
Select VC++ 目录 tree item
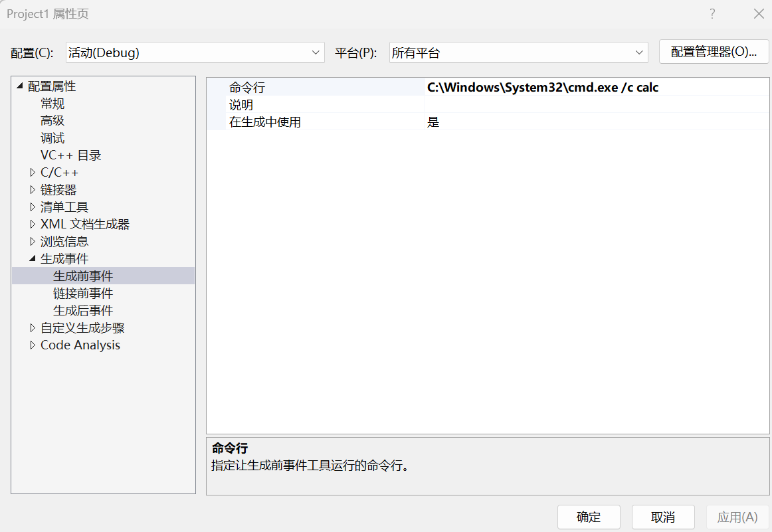pyautogui.click(x=70, y=155)
